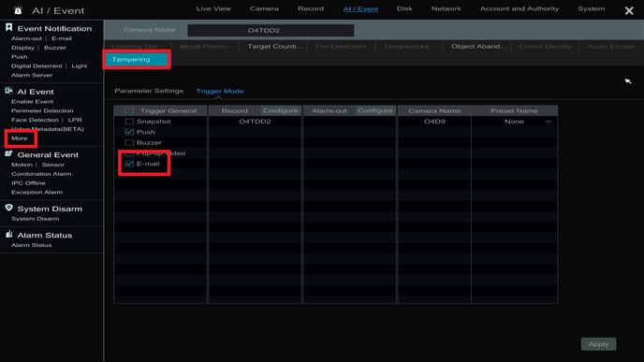Open the Live View menu

pyautogui.click(x=213, y=8)
